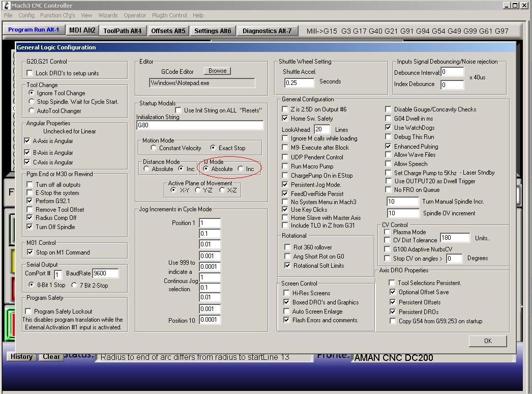Switch to the Program Run Alt-1 tab
This screenshot has height=394, width=532.
click(x=34, y=30)
